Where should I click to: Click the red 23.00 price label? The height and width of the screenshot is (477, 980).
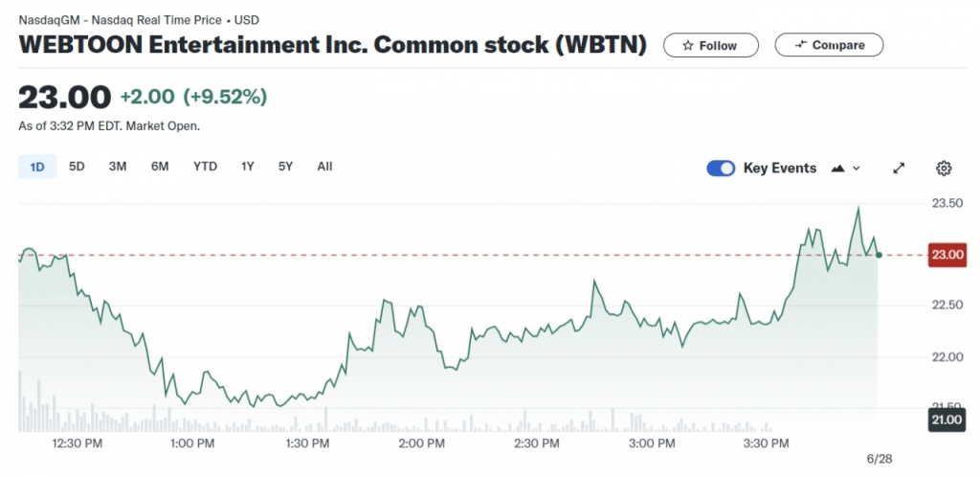pos(947,255)
